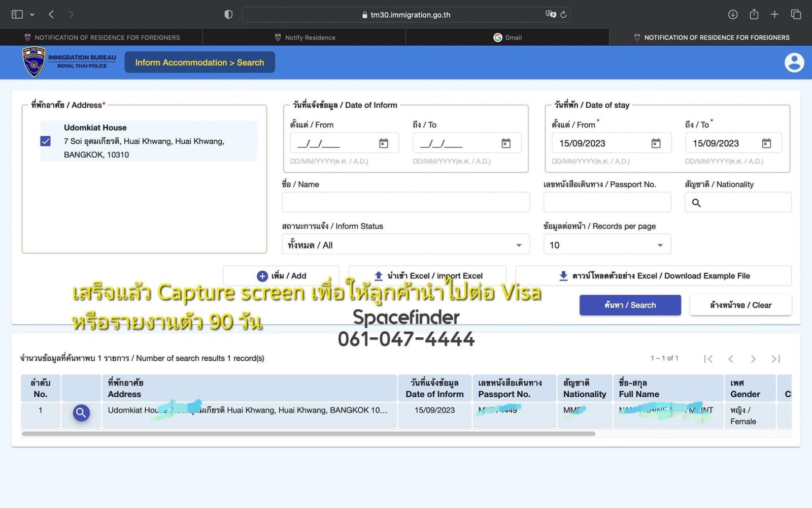Go to next page of results

coord(753,359)
